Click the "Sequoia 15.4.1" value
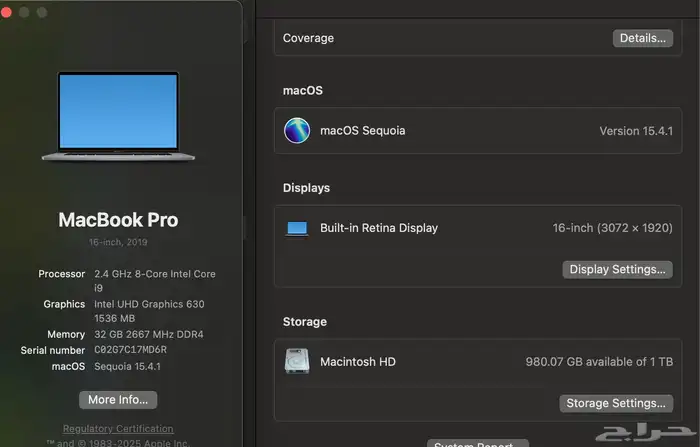 (x=127, y=366)
